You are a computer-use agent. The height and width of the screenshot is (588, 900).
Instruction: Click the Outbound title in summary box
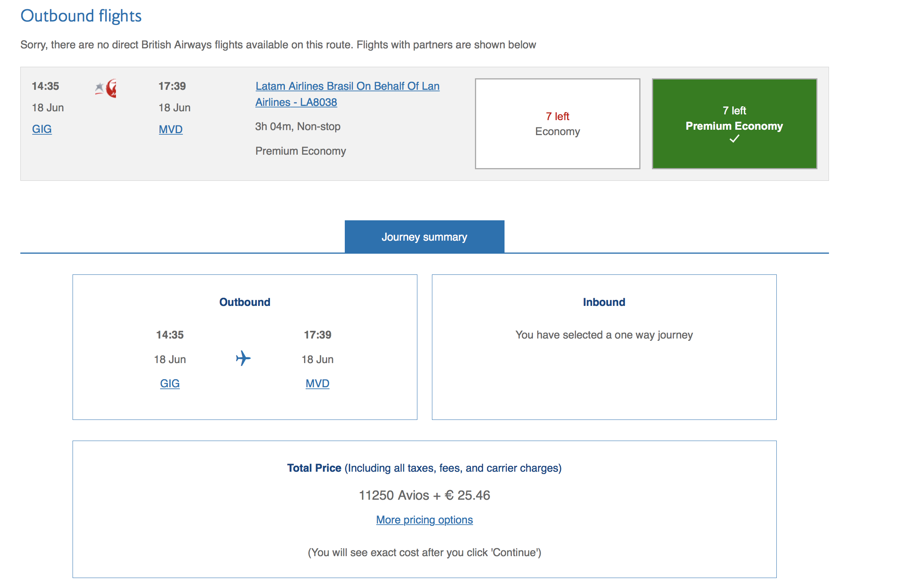click(245, 302)
